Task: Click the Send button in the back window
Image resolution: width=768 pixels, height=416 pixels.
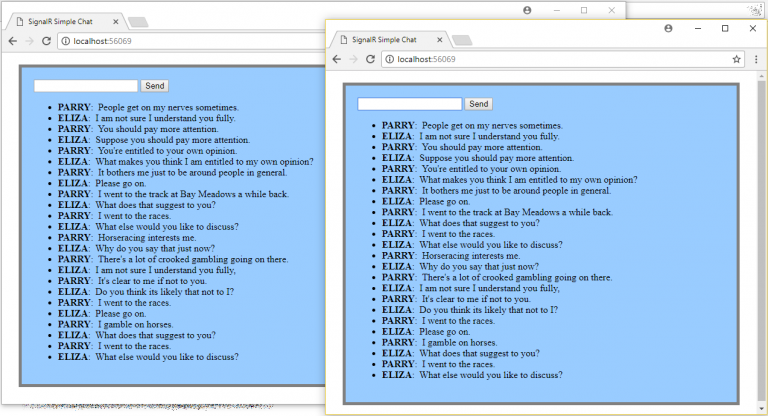Action: coord(155,87)
